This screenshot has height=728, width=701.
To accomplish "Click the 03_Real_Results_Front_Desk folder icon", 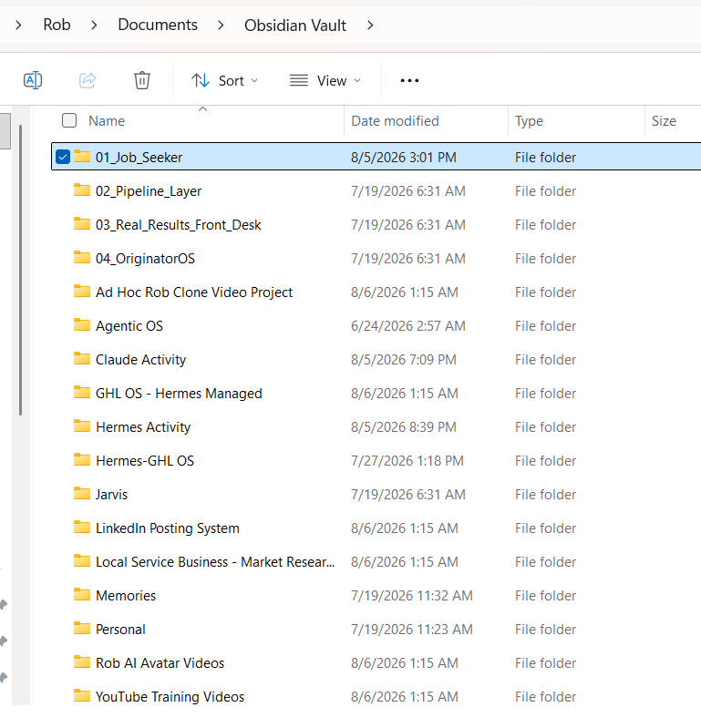I will click(x=82, y=224).
